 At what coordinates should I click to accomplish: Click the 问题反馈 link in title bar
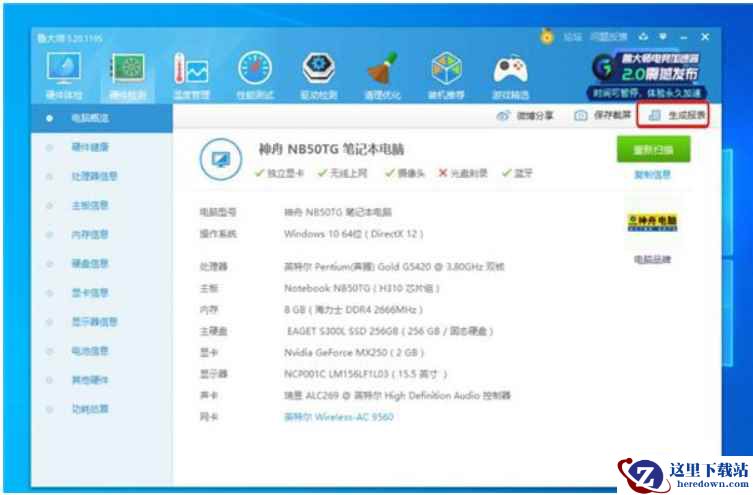tap(608, 37)
